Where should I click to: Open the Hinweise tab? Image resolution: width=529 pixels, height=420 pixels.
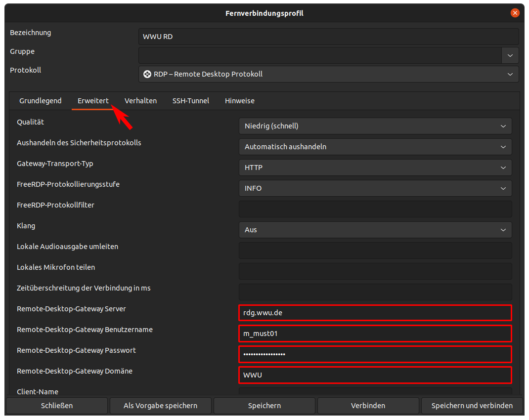(x=239, y=101)
